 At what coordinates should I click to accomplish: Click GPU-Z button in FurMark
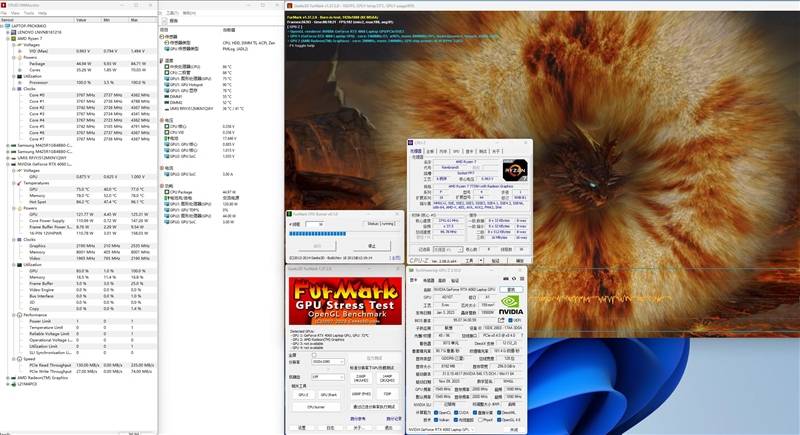coord(302,394)
